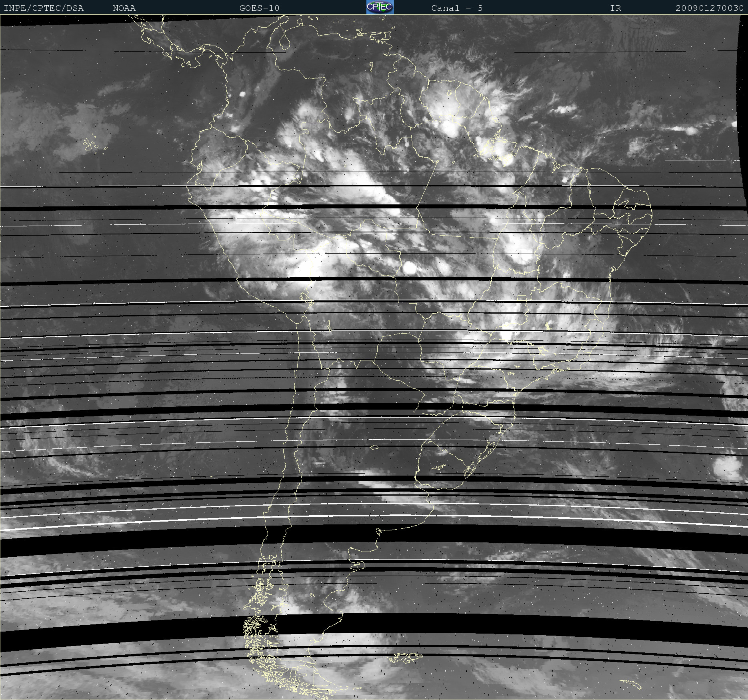748x700 pixels.
Task: Click the South Georgia island outline
Action: click(632, 684)
